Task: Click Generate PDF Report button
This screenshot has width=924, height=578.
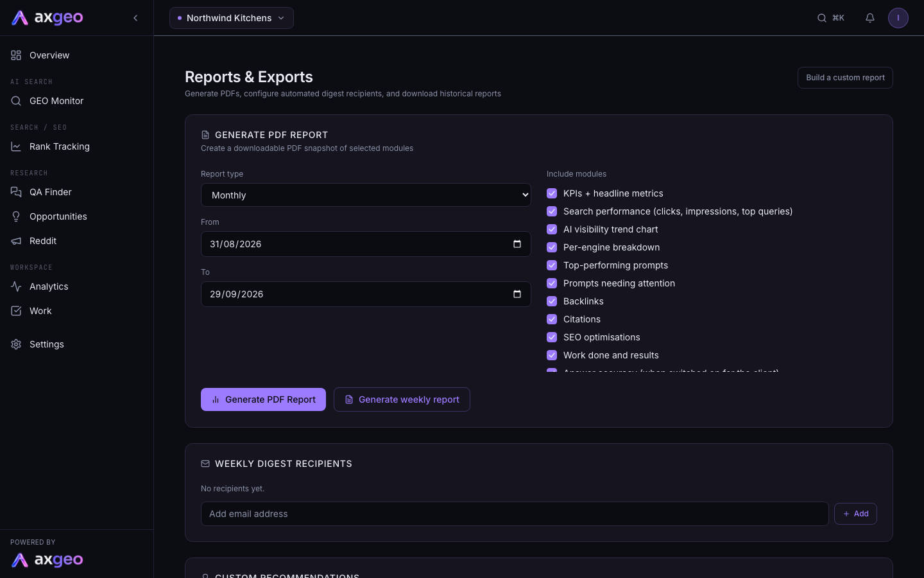Action: (263, 399)
